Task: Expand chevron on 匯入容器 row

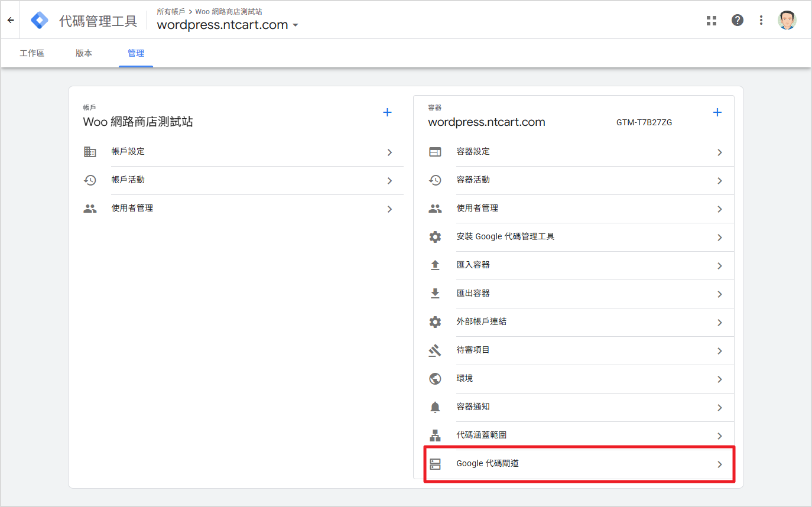Action: (720, 266)
